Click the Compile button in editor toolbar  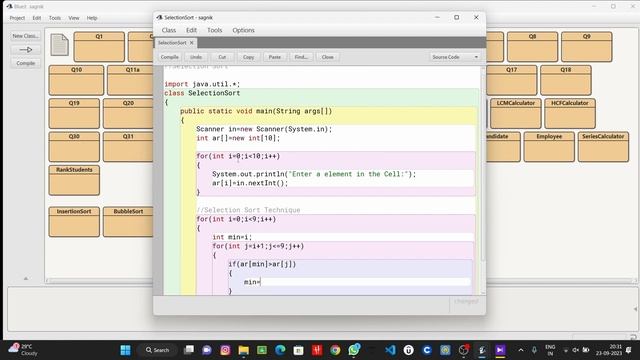point(169,57)
